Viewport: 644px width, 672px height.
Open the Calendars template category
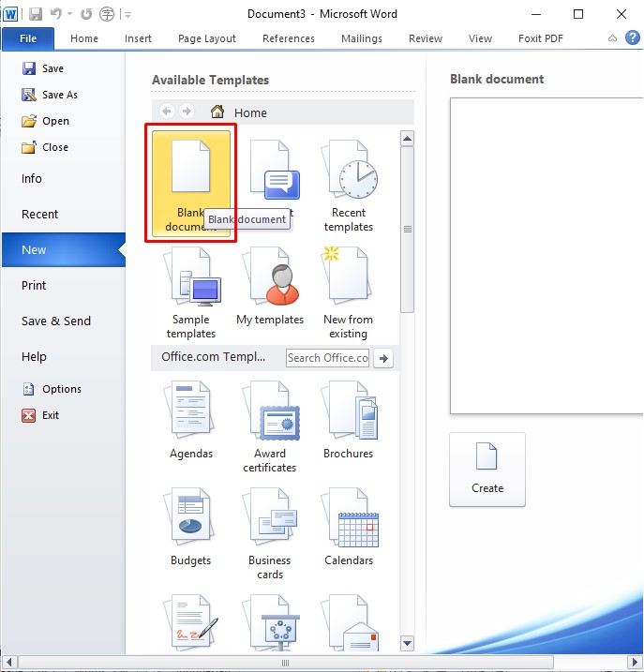click(349, 527)
